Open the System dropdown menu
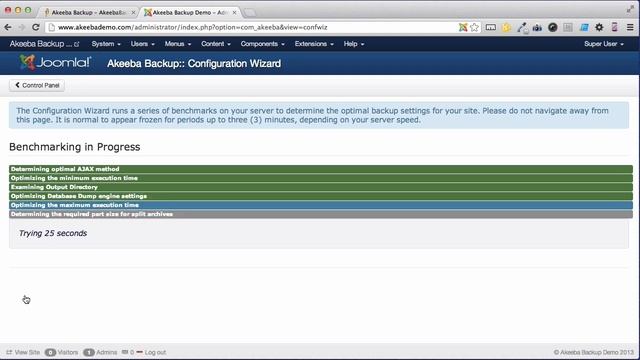 106,44
